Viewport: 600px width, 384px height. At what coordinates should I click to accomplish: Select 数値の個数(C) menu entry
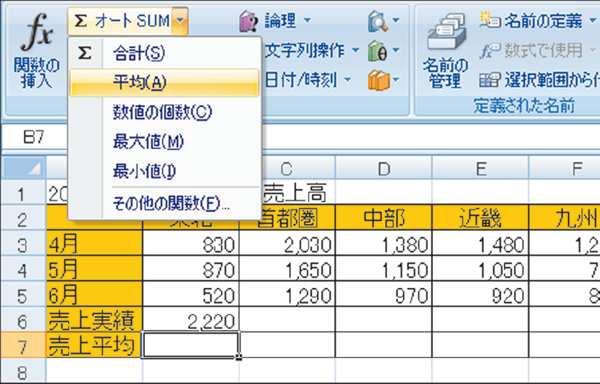coord(165,112)
